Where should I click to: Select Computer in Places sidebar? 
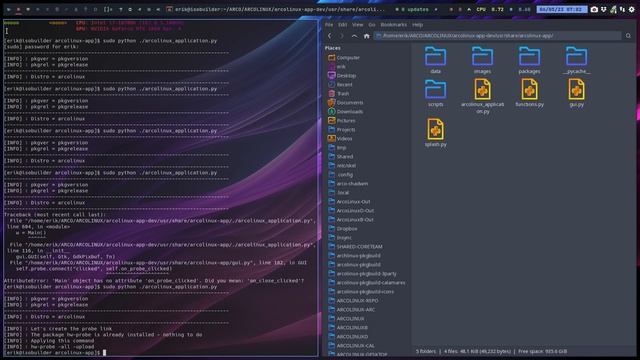point(344,58)
